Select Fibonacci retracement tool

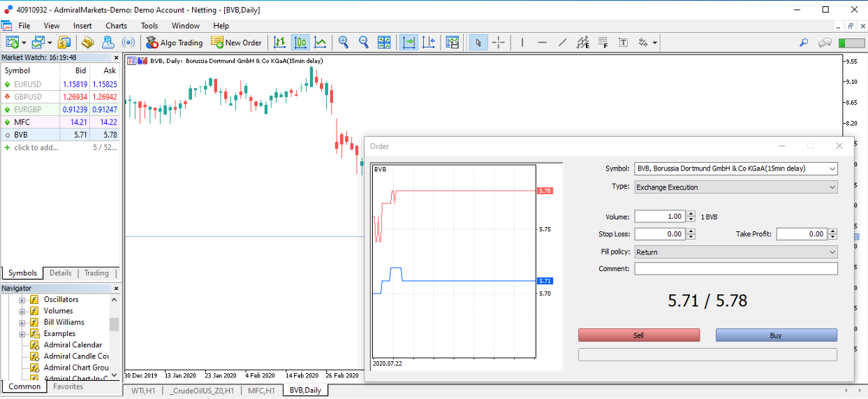(603, 43)
